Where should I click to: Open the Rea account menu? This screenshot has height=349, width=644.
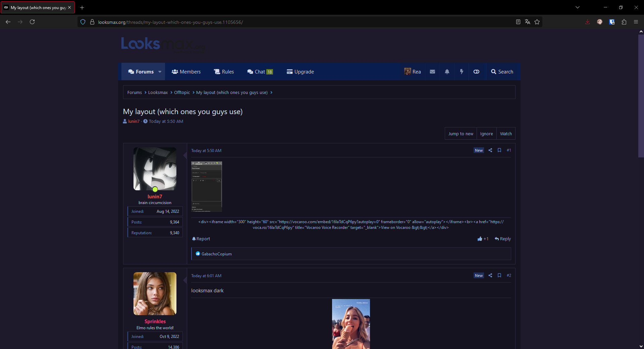click(413, 72)
